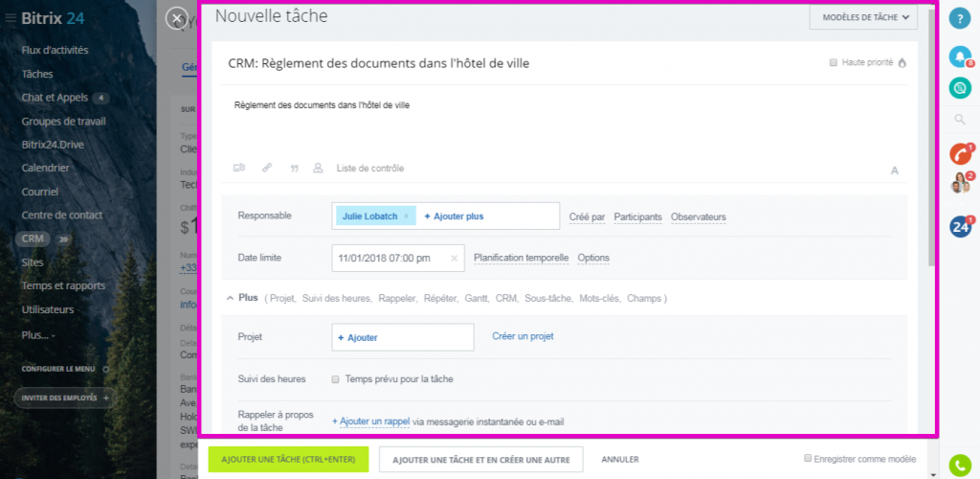The height and width of the screenshot is (479, 980).
Task: Open Planification temporelle options
Action: point(522,258)
